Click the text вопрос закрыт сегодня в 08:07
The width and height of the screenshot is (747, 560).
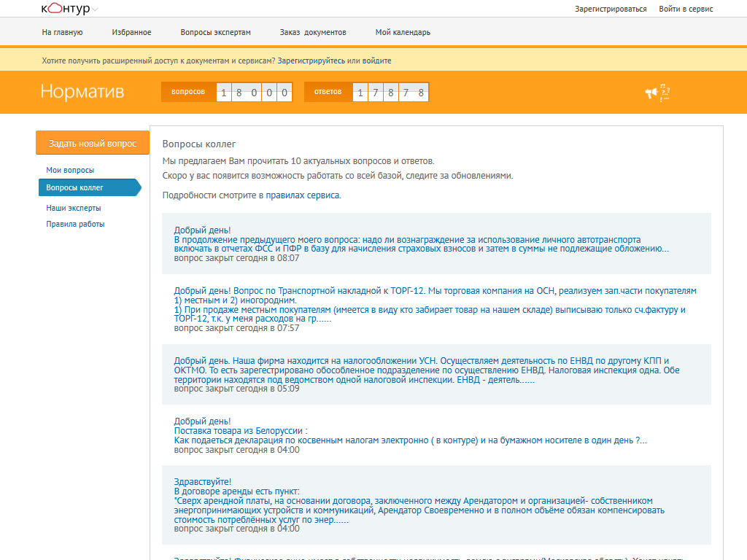(237, 258)
